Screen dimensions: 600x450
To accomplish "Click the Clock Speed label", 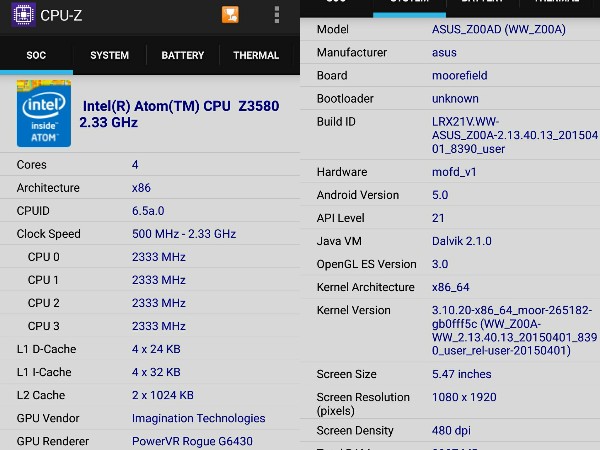I will click(49, 234).
